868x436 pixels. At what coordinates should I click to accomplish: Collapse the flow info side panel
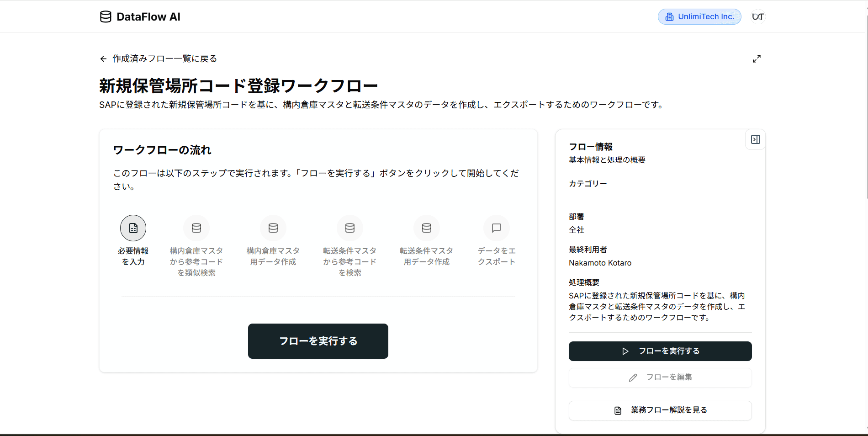click(756, 139)
